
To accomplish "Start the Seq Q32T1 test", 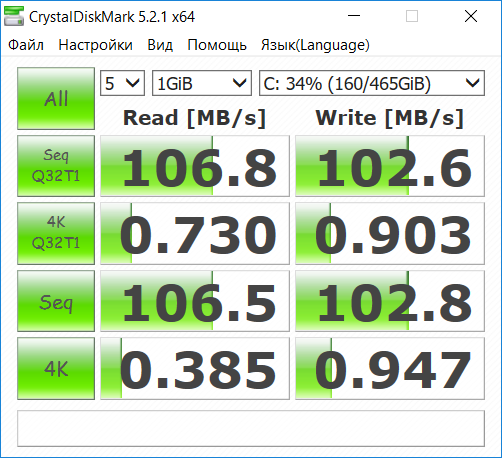I will point(56,166).
